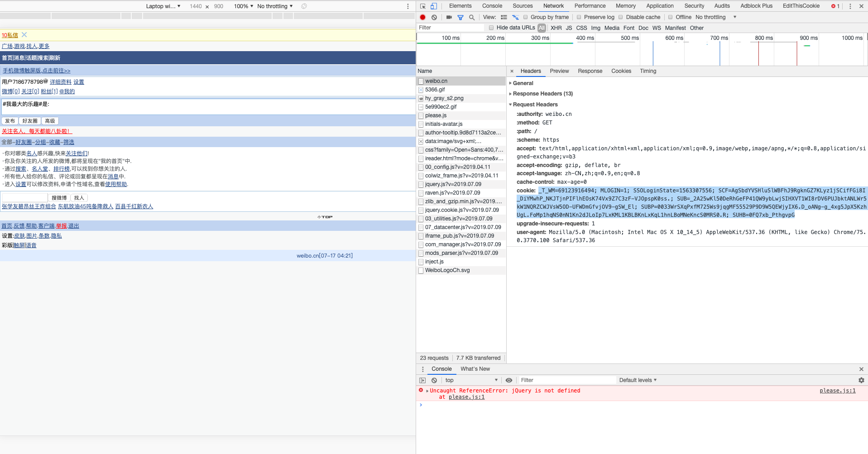Dismiss the 10私信 notification banner
The height and width of the screenshot is (454, 868).
pyautogui.click(x=24, y=35)
